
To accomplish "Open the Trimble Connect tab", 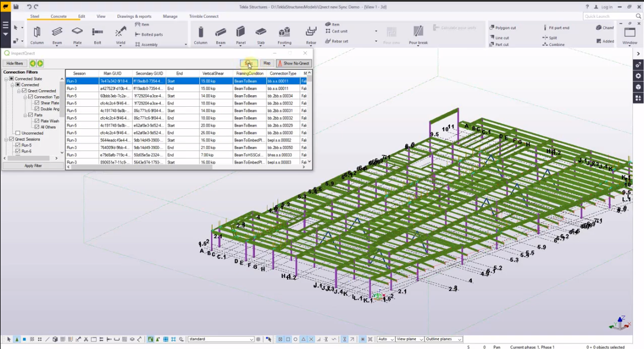I will click(204, 17).
